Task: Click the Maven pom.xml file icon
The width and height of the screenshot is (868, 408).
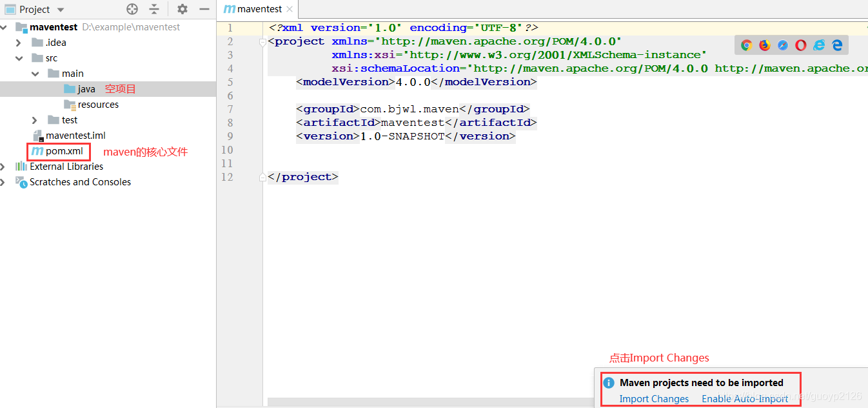Action: pos(37,151)
